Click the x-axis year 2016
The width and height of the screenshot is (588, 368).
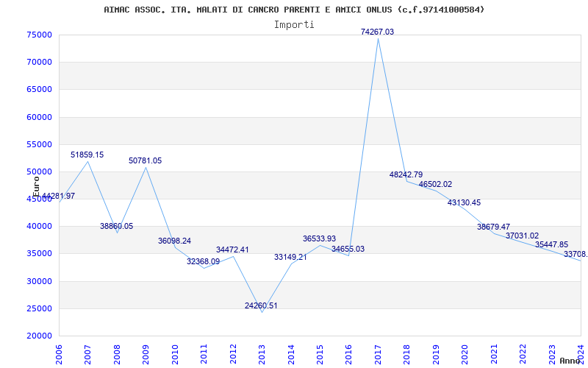tap(348, 354)
